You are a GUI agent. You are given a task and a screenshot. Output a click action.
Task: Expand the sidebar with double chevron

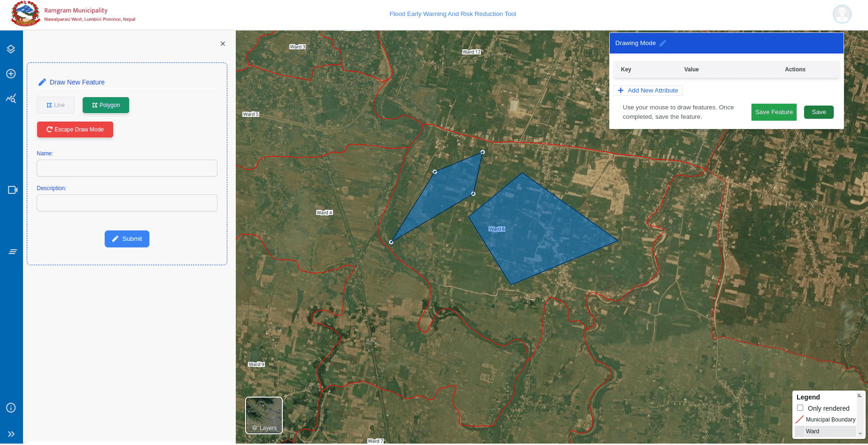(x=11, y=434)
